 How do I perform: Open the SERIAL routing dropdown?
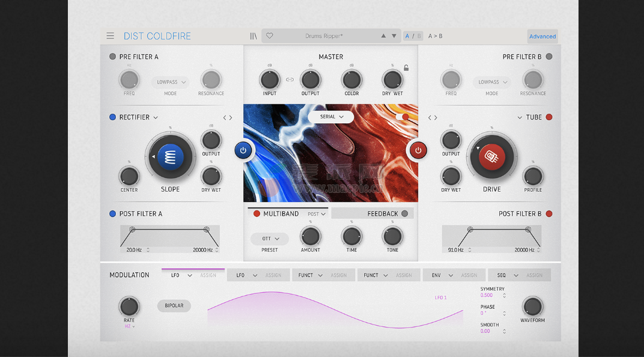(332, 117)
